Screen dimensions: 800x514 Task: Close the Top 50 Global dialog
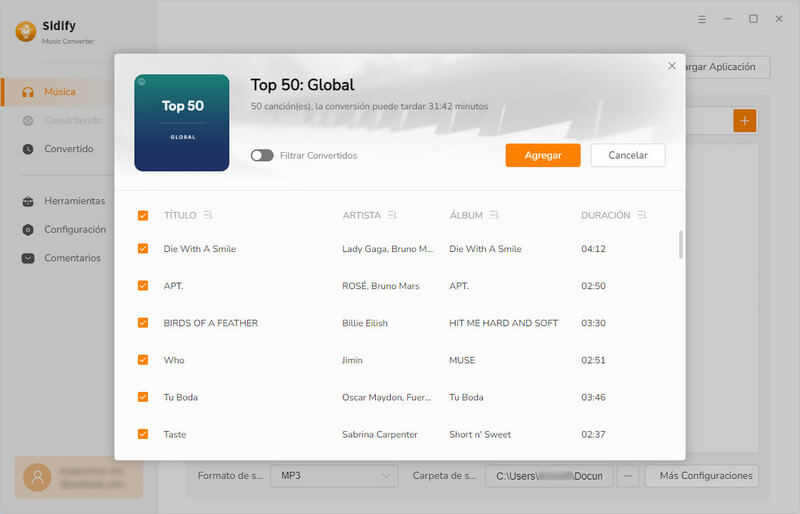click(x=672, y=66)
